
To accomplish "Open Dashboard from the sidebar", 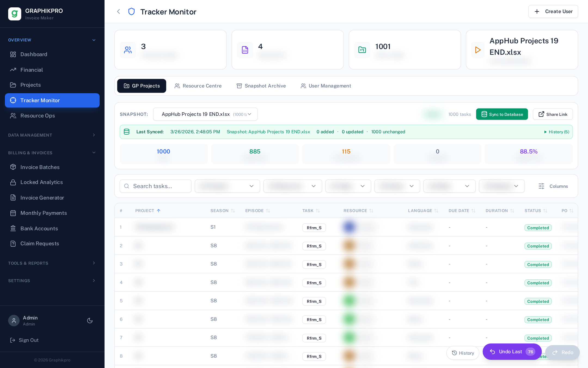I will 52,54.
